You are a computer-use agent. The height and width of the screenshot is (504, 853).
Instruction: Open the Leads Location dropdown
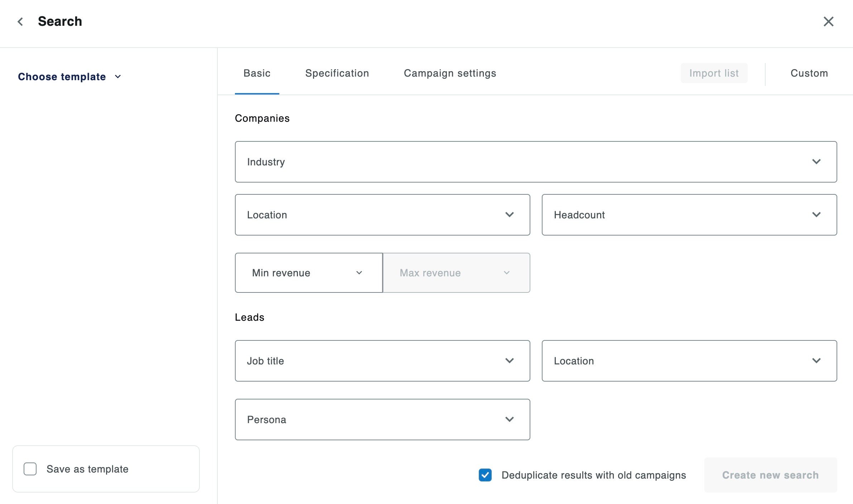(x=689, y=361)
